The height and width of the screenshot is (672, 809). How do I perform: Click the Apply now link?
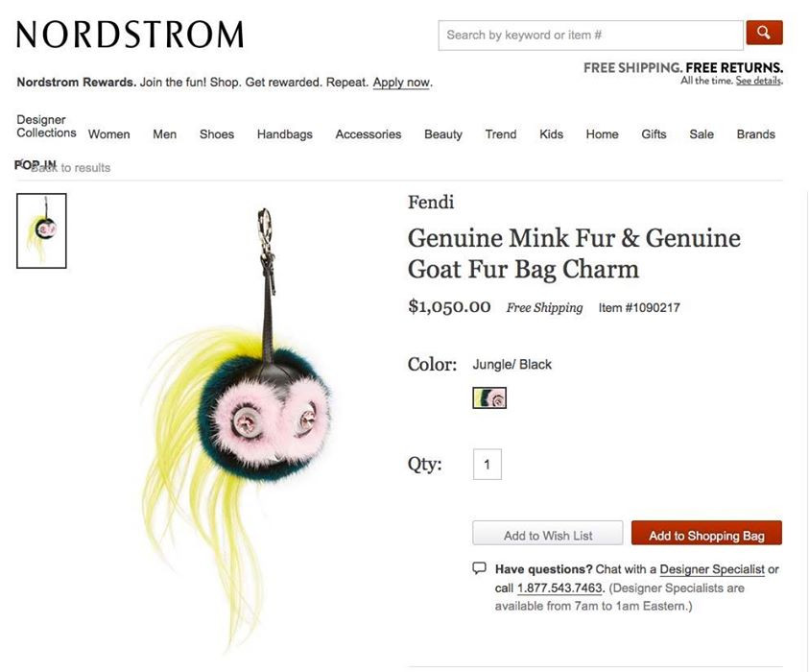(x=401, y=83)
